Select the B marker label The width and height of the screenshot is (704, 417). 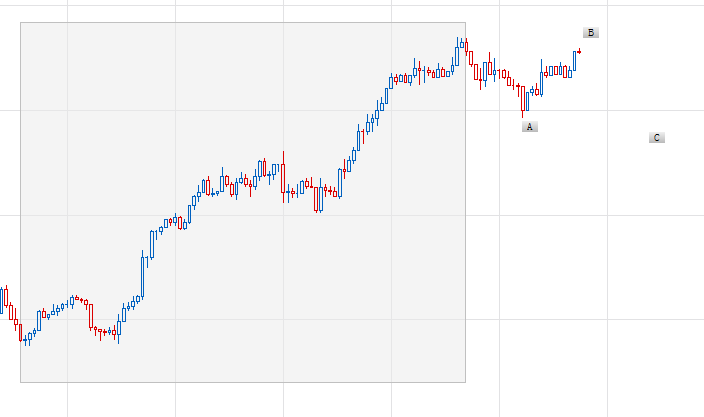591,33
